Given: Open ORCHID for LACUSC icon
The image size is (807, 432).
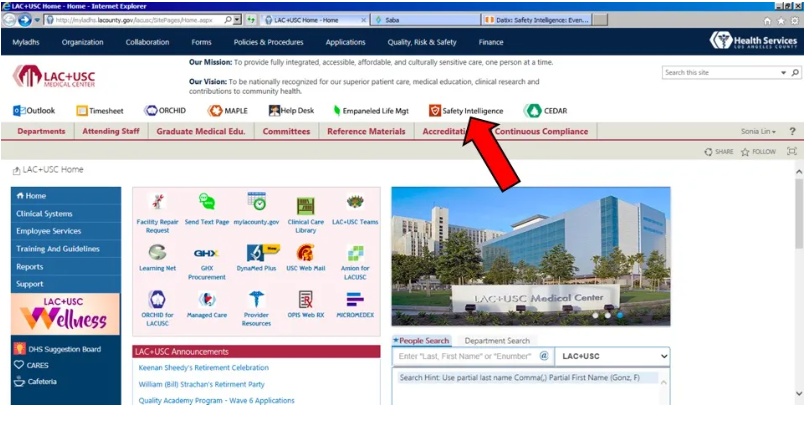Looking at the screenshot, I should [157, 299].
